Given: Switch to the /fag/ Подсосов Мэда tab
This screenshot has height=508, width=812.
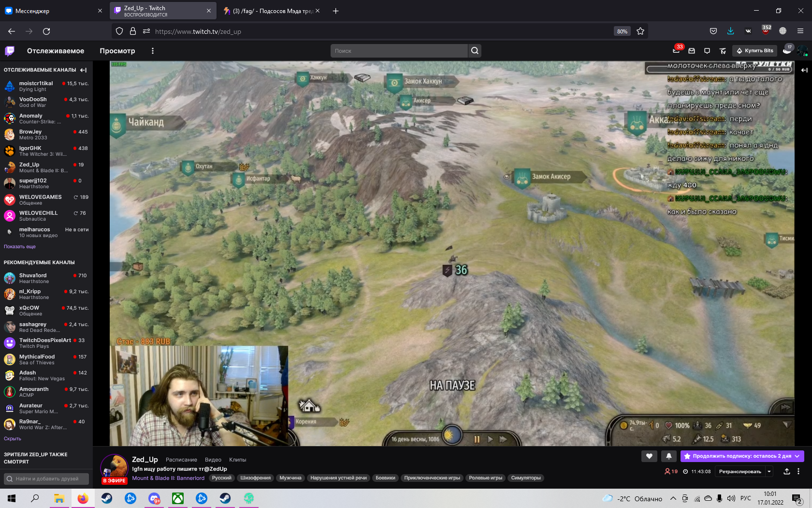Looking at the screenshot, I should point(272,11).
